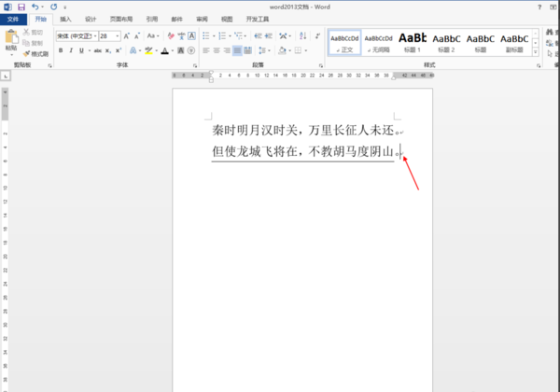Apply the 正文 (Normal) style

pyautogui.click(x=344, y=43)
